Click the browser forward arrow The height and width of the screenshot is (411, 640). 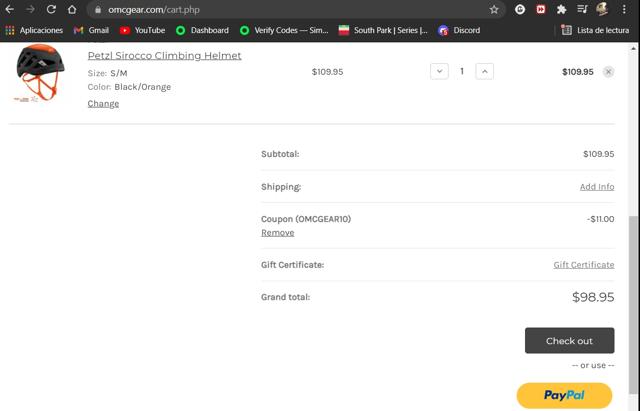[x=30, y=9]
